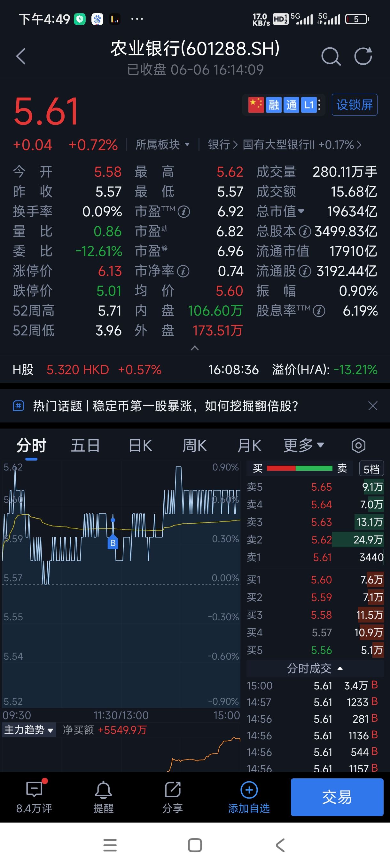Tap Android home square button

tap(195, 845)
